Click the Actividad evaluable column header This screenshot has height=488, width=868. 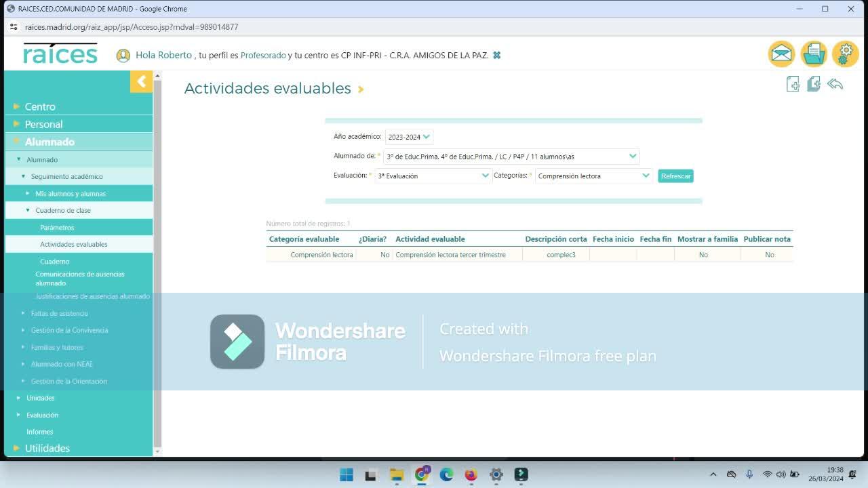coord(430,239)
